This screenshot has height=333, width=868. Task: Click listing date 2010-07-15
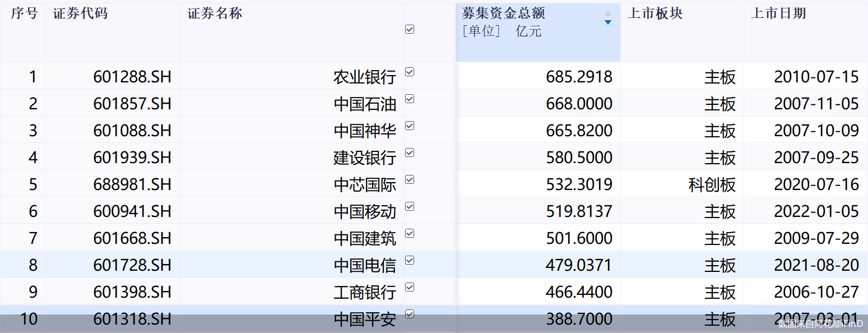click(x=816, y=77)
